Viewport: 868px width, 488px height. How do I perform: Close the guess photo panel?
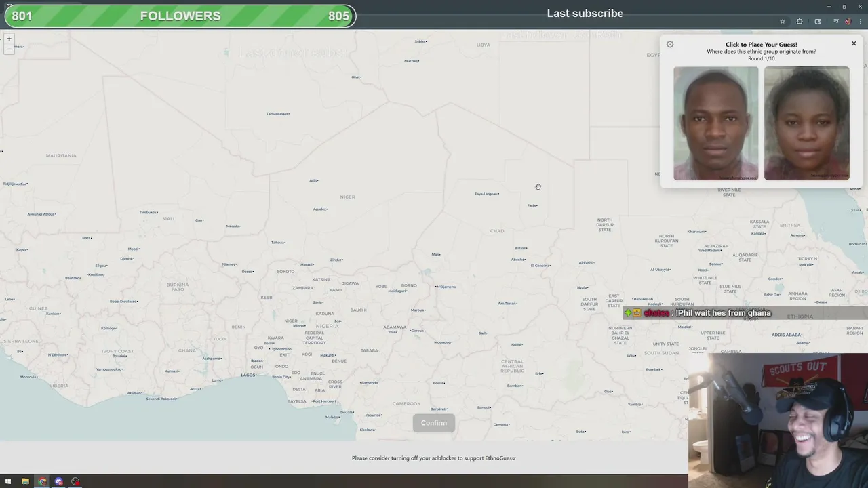(854, 43)
